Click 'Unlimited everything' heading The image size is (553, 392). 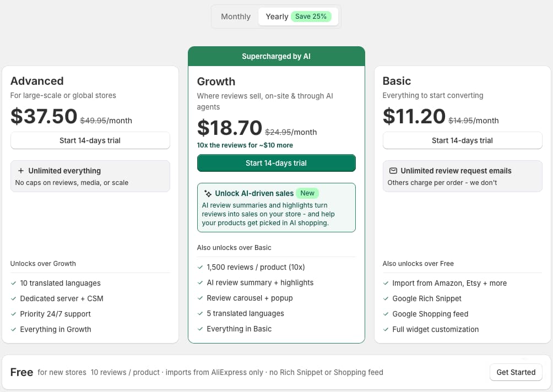[64, 171]
